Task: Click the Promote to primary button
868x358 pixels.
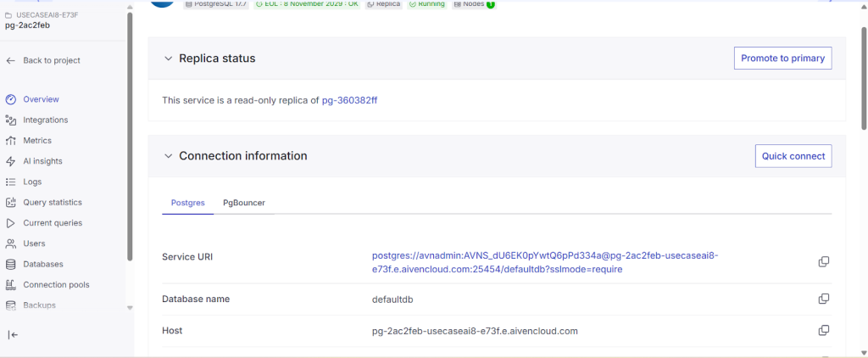Action: [x=782, y=59]
